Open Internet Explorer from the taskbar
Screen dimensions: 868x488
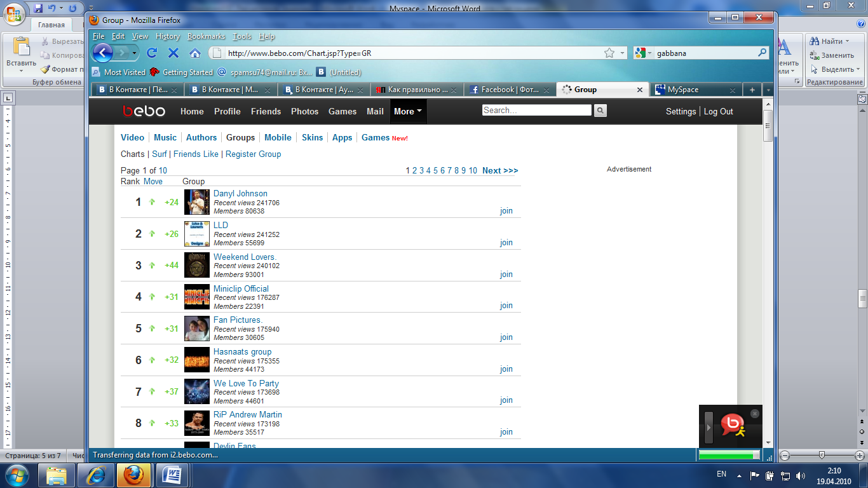(97, 475)
